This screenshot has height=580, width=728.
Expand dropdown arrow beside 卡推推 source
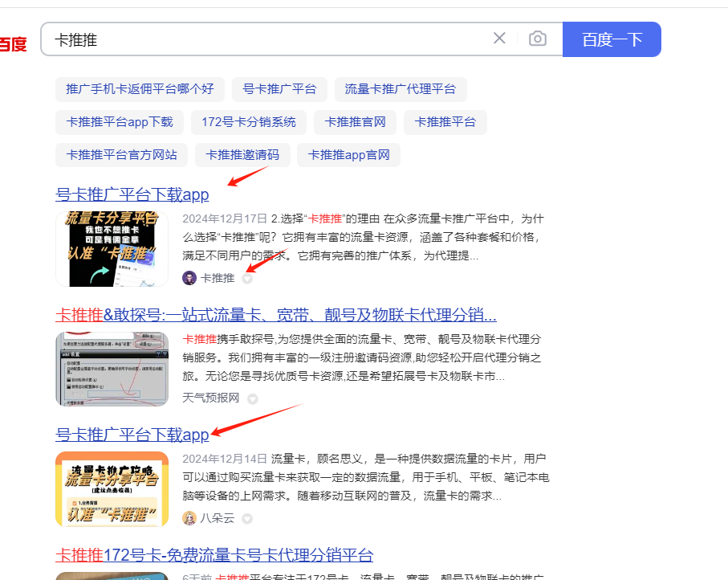coord(247,279)
